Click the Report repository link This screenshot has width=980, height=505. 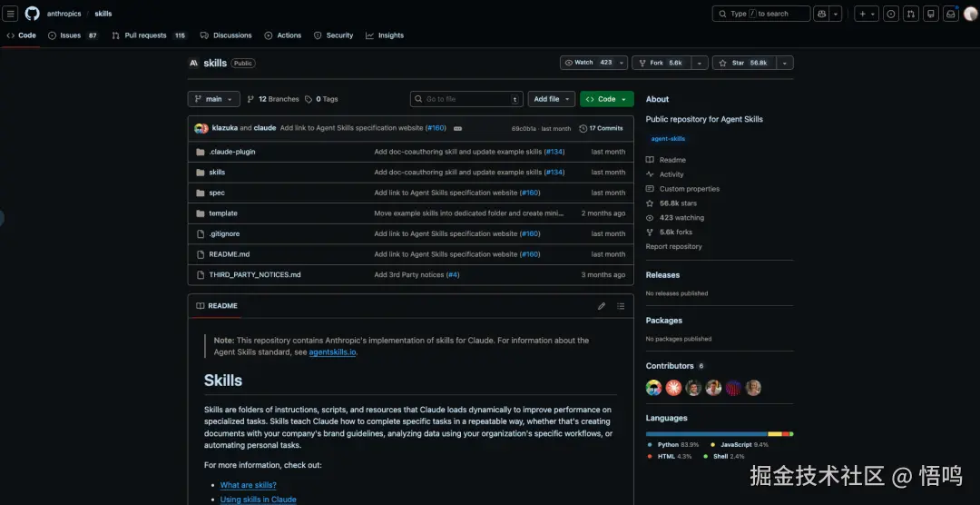[673, 246]
